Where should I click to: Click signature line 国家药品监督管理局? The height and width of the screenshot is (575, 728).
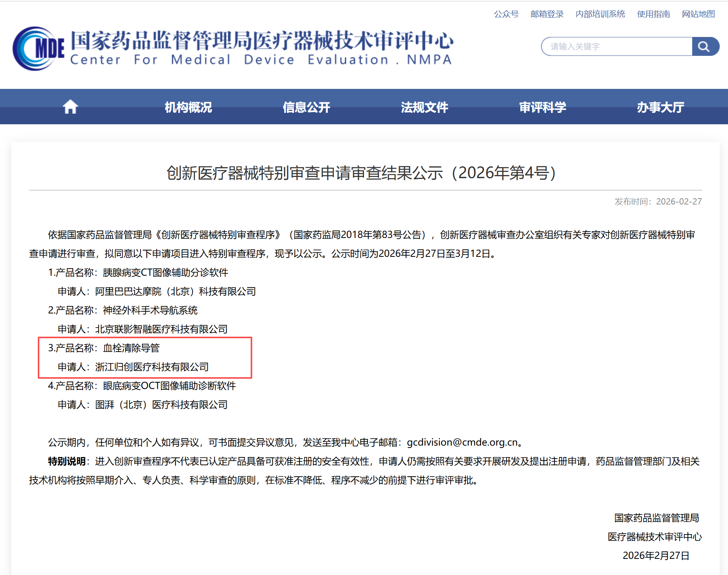tap(656, 518)
